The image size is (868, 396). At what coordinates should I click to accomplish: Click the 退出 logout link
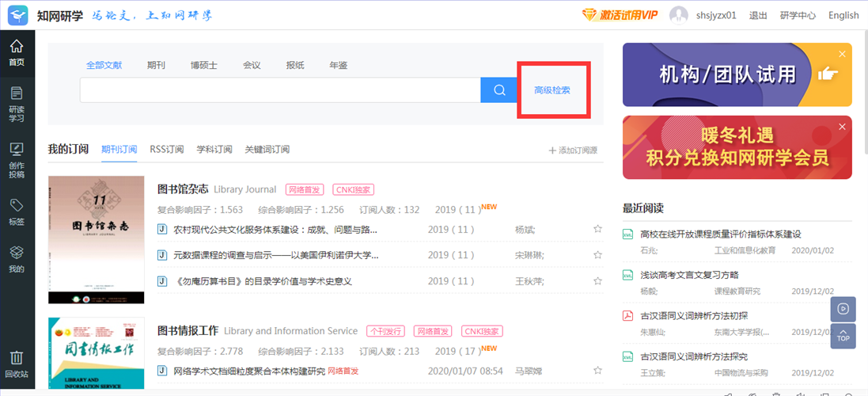(x=758, y=16)
